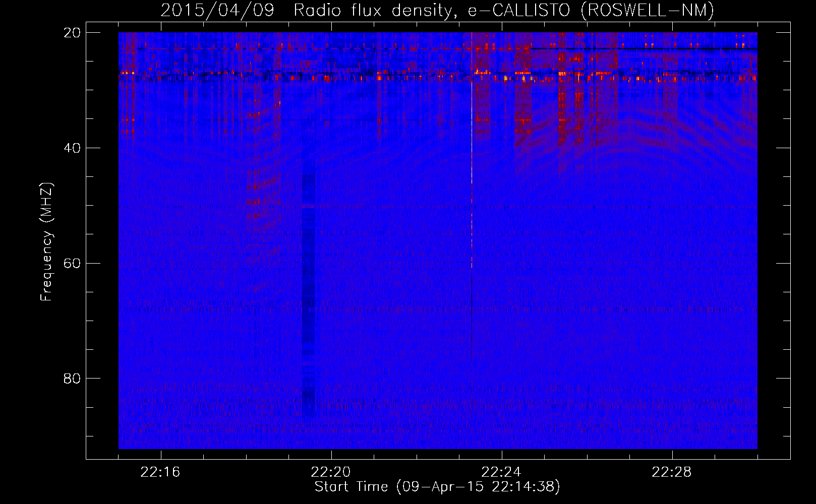Click the 22:20 time tick label

coord(331,472)
